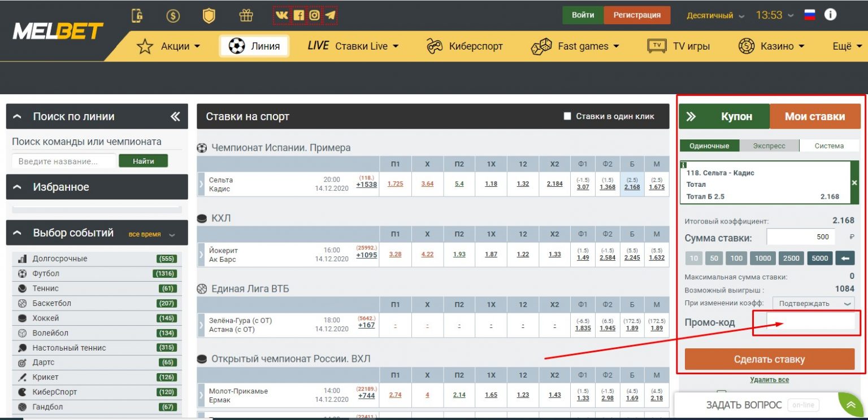The height and width of the screenshot is (420, 868).
Task: Open the gift box bonus icon
Action: coord(246,15)
